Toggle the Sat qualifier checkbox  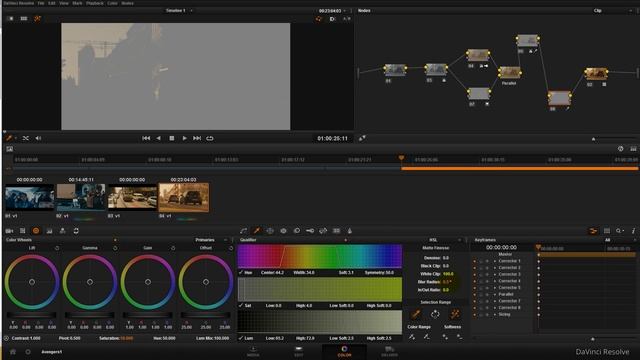point(241,305)
